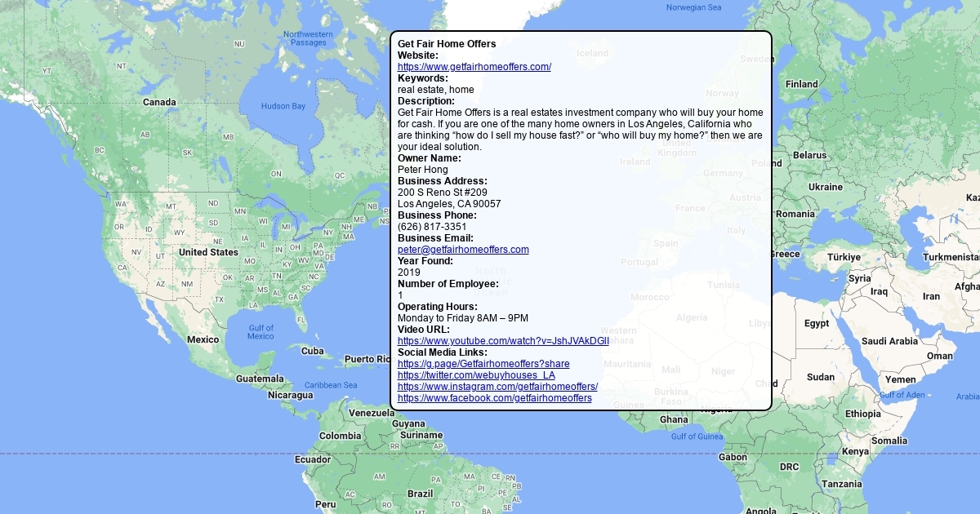This screenshot has width=980, height=514.
Task: Click the Finland label on the map
Action: coord(801,84)
